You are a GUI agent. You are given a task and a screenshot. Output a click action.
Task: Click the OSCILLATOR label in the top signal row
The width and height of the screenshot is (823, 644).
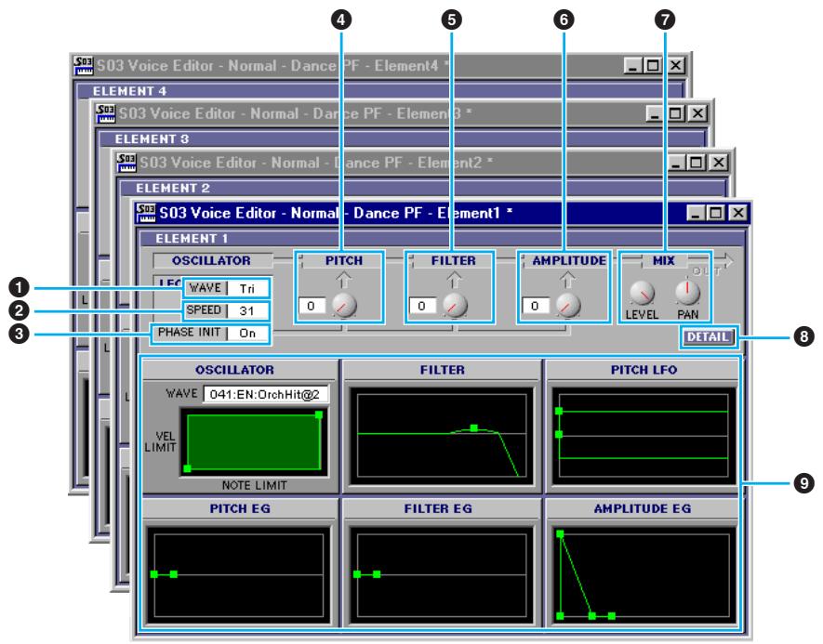(x=211, y=260)
